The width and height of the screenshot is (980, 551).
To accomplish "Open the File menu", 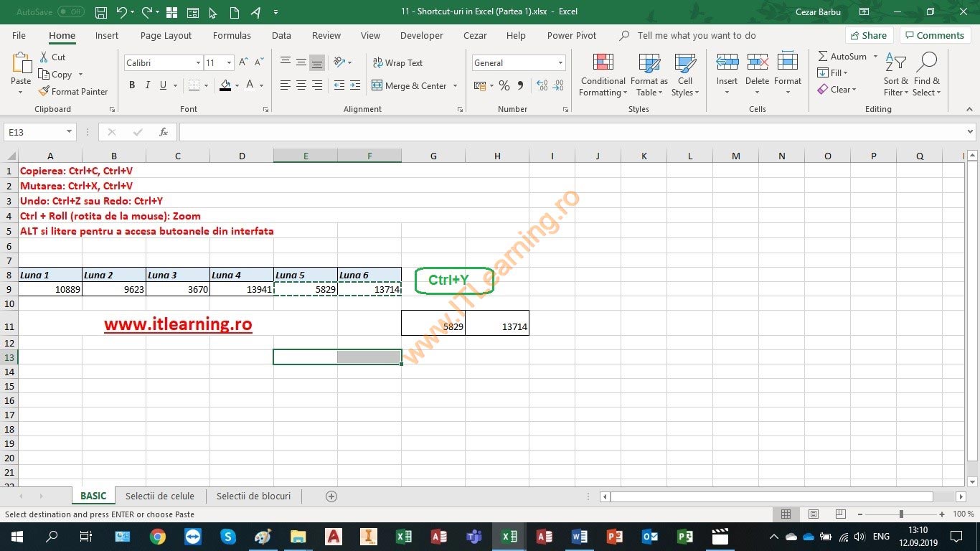I will [x=19, y=35].
